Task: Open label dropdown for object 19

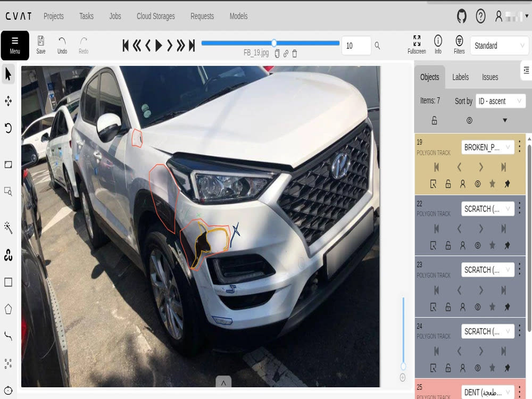Action: tap(487, 147)
